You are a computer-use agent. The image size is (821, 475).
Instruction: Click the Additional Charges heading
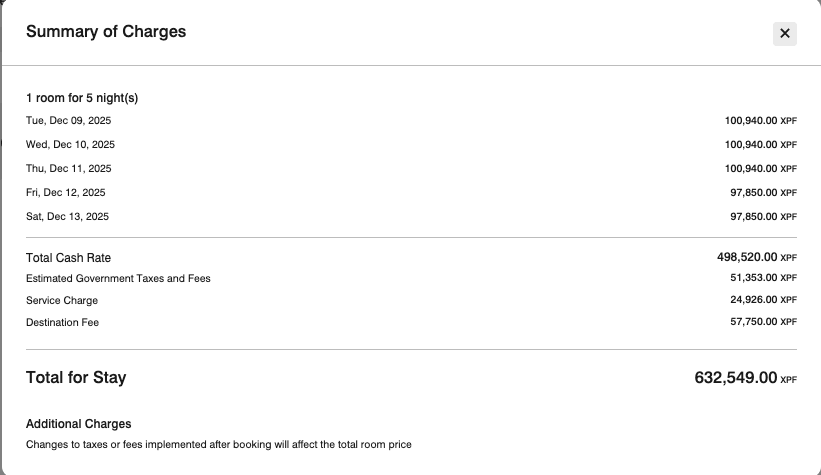coord(78,424)
